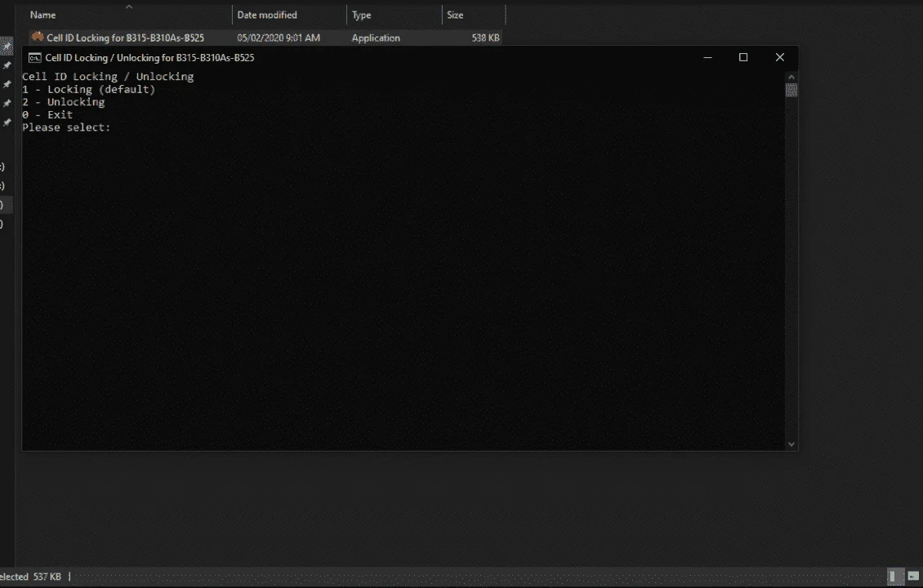Image resolution: width=923 pixels, height=588 pixels.
Task: Click the "1 - Locking (default)" line
Action: [89, 90]
